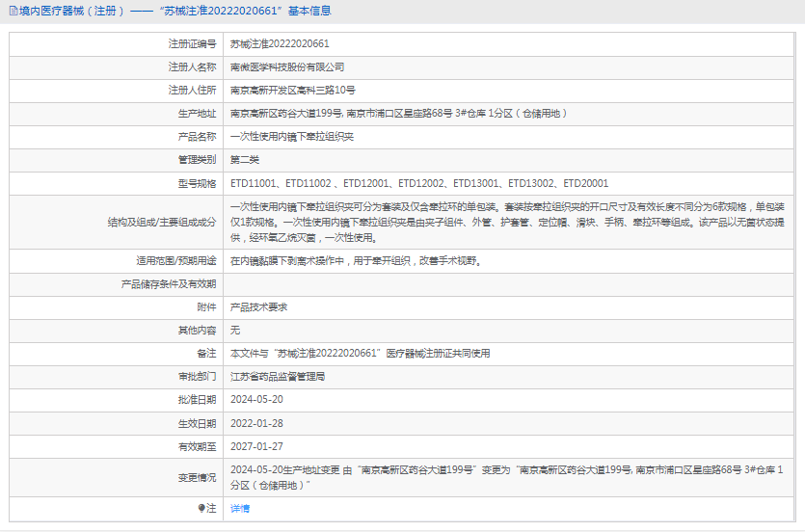Click registrant name 南微医学科技股份有限公司

click(x=287, y=67)
